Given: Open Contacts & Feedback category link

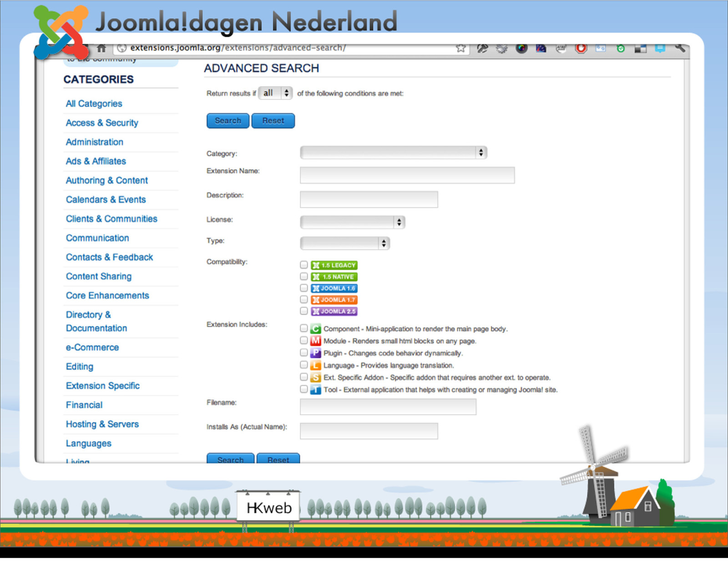Looking at the screenshot, I should [x=110, y=257].
